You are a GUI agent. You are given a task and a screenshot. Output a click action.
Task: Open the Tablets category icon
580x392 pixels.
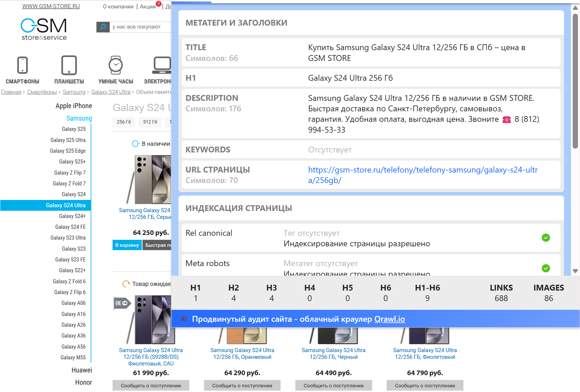tap(69, 65)
